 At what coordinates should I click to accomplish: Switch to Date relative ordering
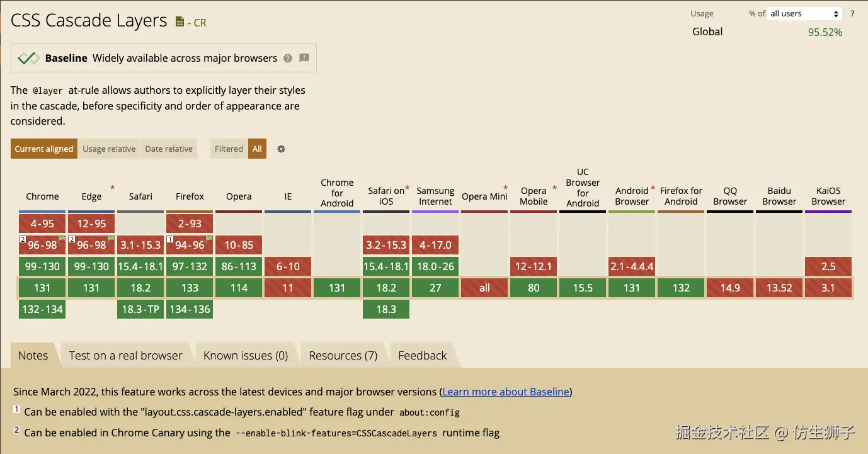(x=169, y=149)
